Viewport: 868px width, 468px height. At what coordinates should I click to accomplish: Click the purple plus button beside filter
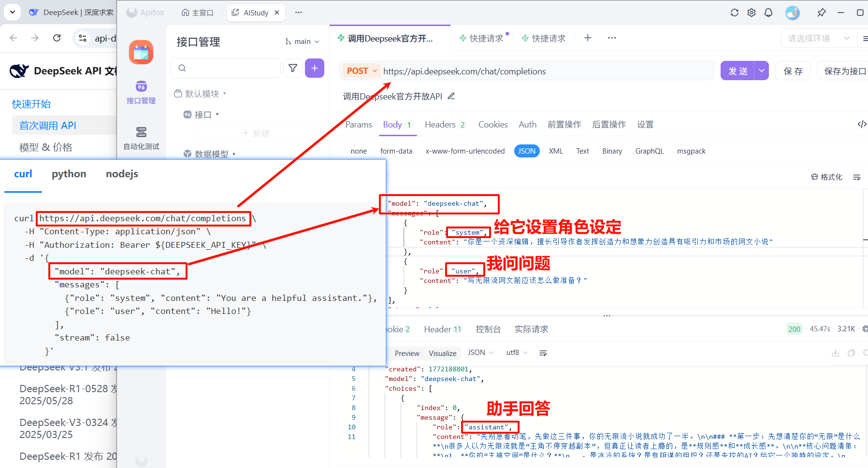315,68
